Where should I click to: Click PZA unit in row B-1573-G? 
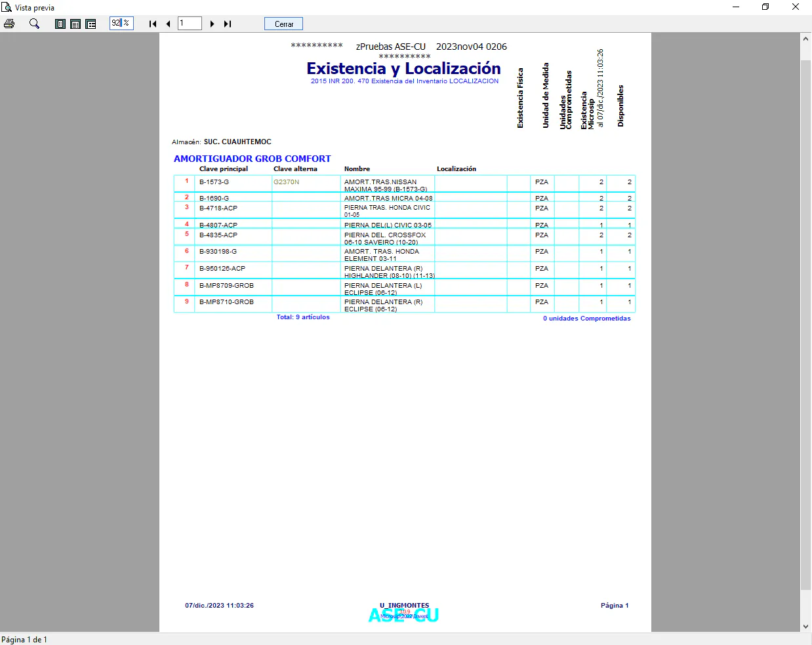coord(542,182)
